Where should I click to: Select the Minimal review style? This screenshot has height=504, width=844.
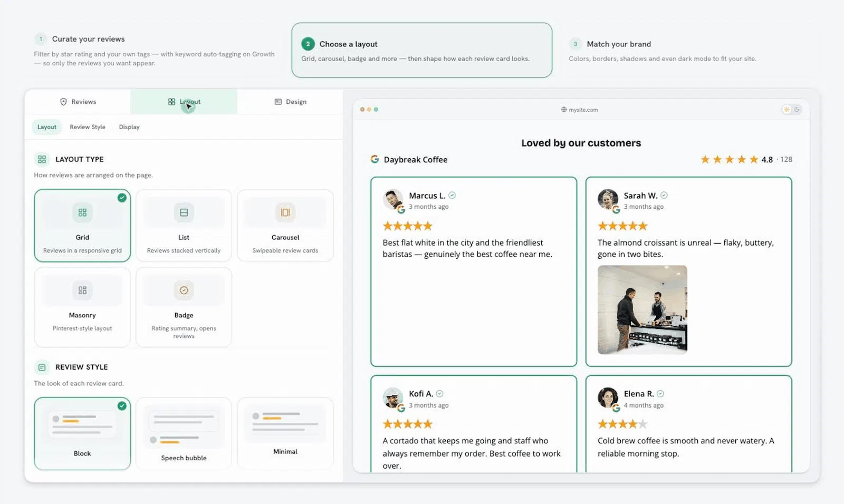pos(285,433)
